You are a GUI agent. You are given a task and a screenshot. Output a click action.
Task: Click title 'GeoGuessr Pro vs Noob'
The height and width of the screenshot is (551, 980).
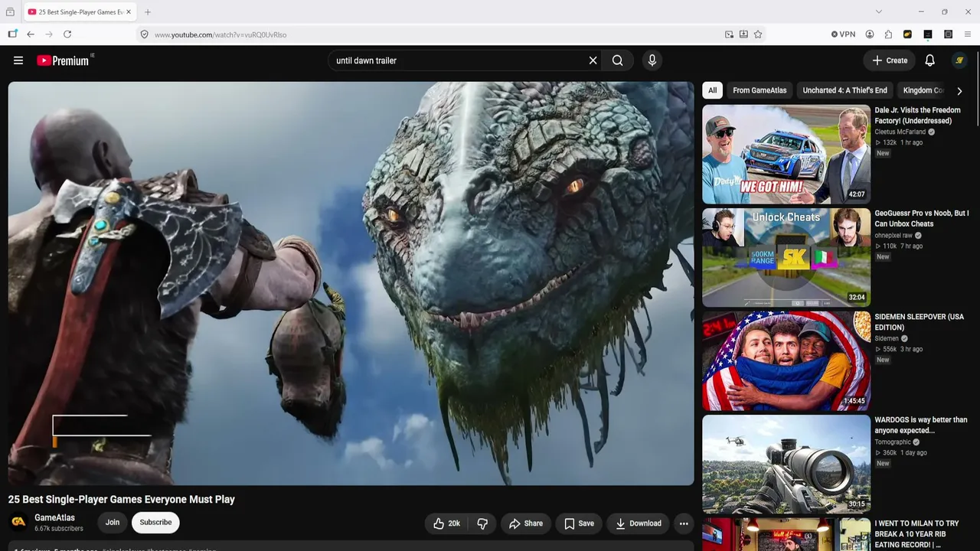(x=922, y=219)
